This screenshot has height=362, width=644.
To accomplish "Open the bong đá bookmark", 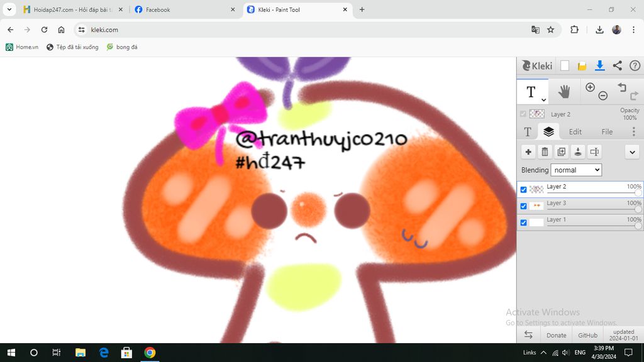I will coord(122,47).
